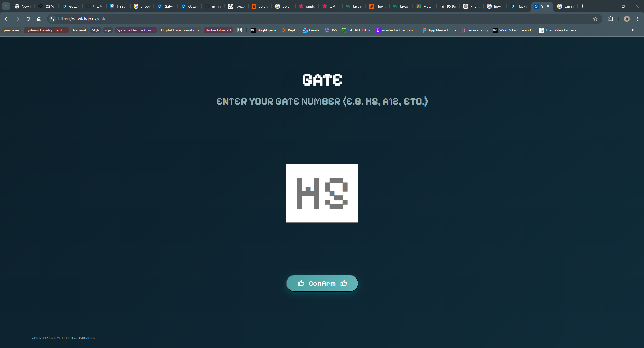644x348 pixels.
Task: Open the extensions puzzle icon
Action: coord(611,19)
